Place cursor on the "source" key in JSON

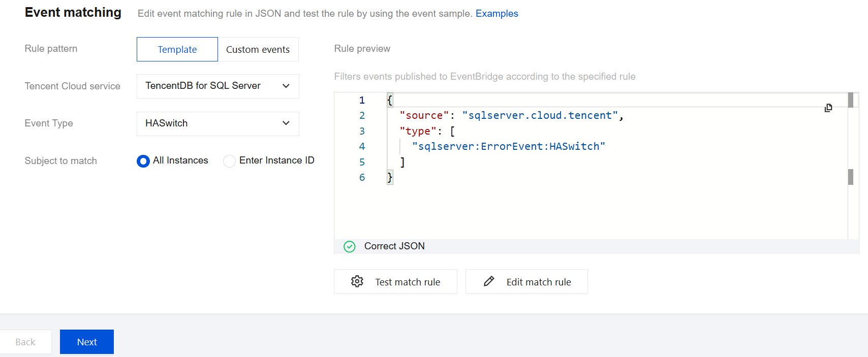click(424, 116)
